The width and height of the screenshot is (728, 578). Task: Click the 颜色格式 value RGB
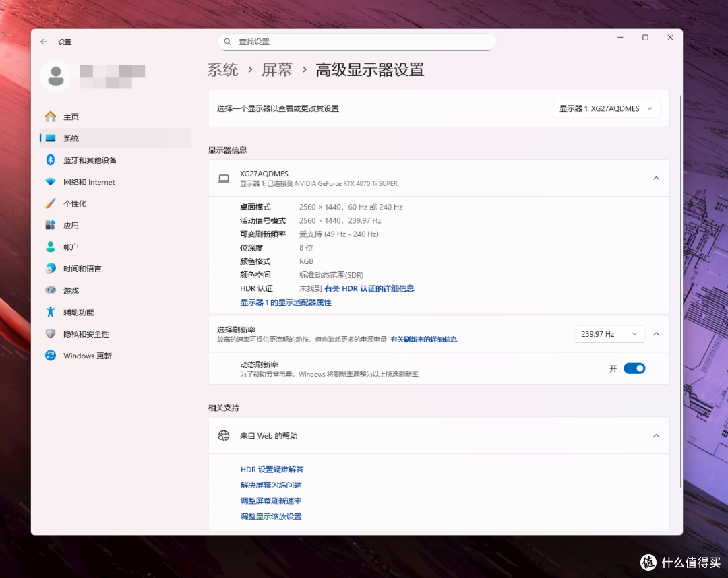[306, 261]
